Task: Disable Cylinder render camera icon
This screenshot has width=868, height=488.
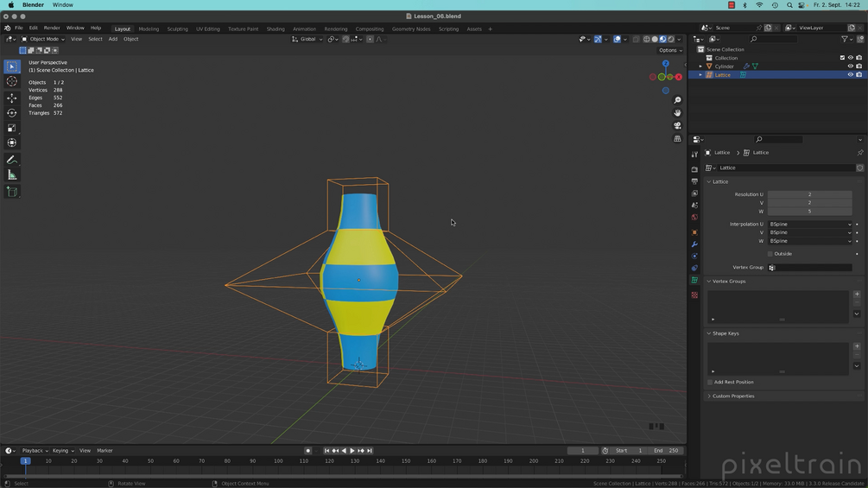Action: coord(859,67)
